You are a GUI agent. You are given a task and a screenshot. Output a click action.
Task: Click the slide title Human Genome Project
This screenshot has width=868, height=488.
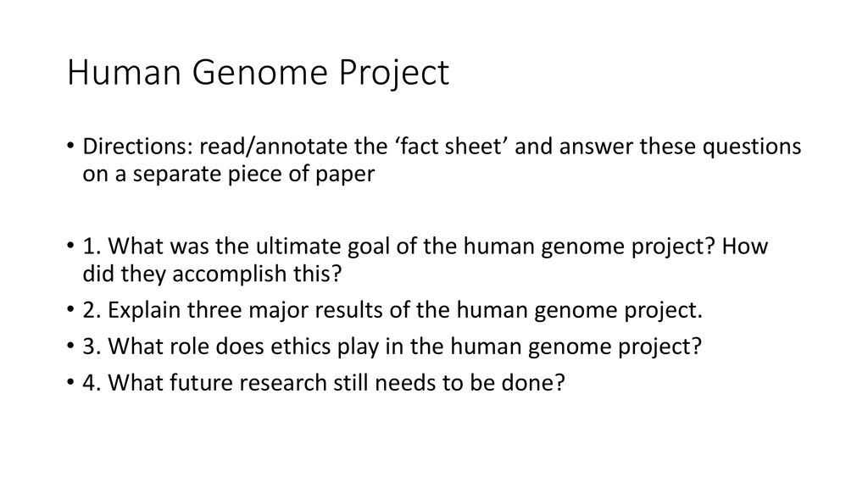point(258,73)
